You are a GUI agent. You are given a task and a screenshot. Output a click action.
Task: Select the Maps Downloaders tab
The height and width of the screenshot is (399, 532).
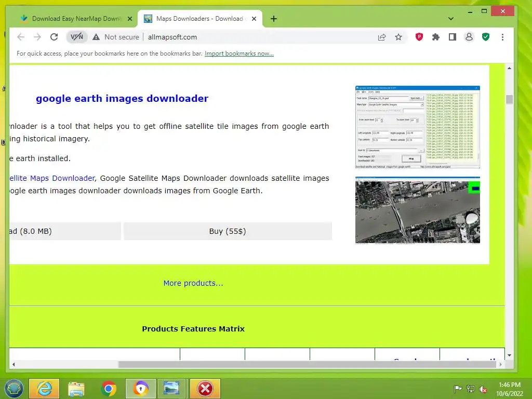pyautogui.click(x=199, y=19)
